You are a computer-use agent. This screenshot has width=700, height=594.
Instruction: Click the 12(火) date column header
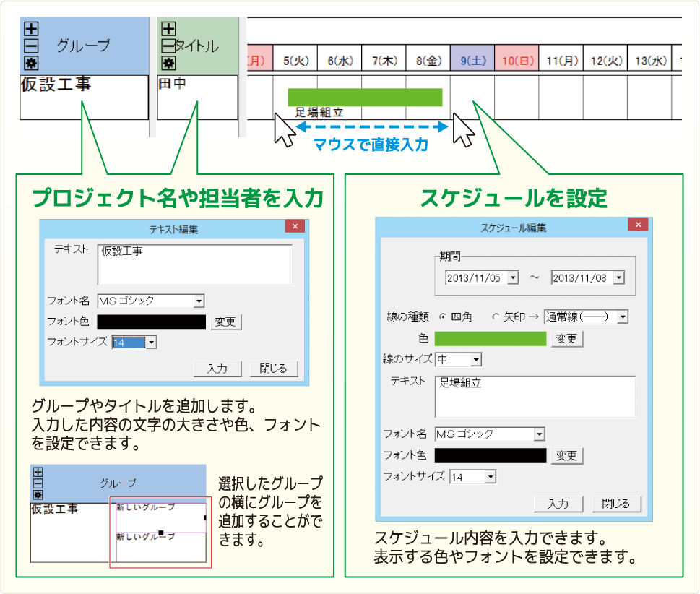tap(605, 58)
